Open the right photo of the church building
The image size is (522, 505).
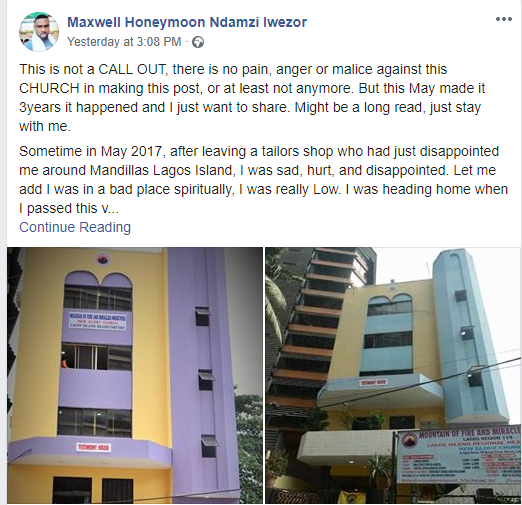pyautogui.click(x=393, y=375)
